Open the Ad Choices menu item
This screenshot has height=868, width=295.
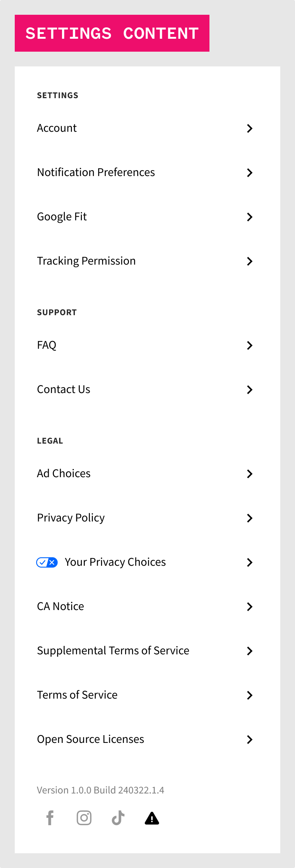click(x=64, y=473)
